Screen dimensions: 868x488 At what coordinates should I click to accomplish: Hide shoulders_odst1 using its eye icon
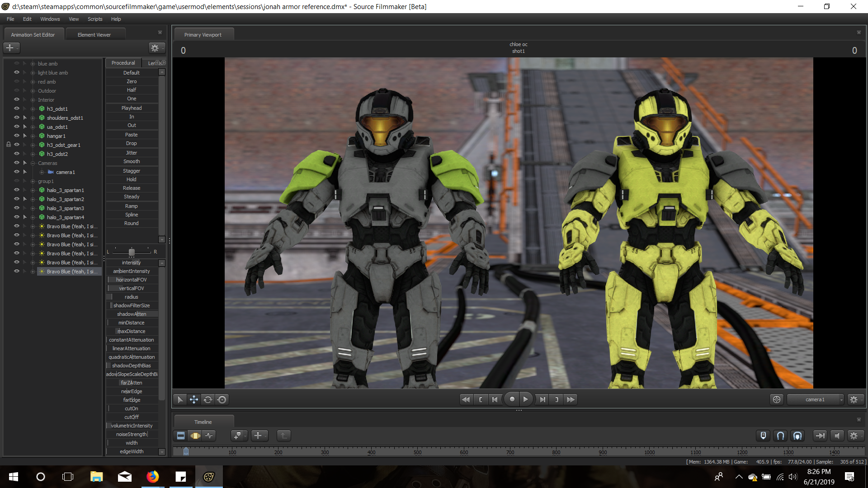pos(17,117)
